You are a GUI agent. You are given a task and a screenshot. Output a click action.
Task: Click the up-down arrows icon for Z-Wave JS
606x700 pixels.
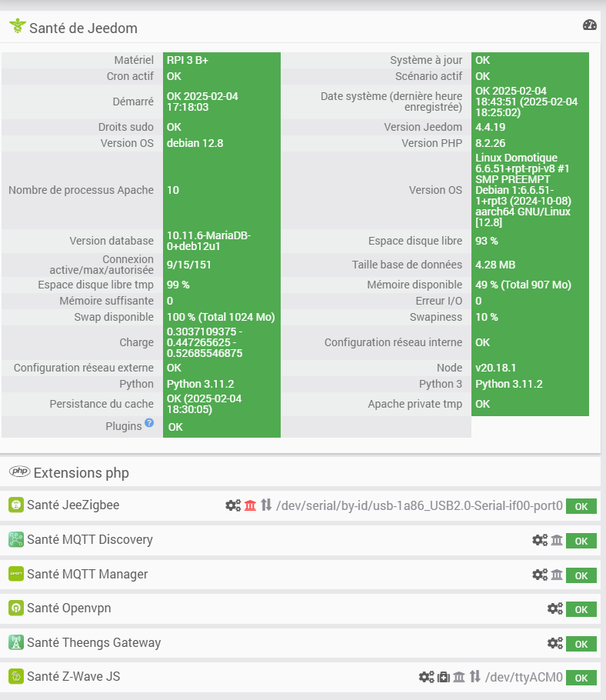pos(475,677)
